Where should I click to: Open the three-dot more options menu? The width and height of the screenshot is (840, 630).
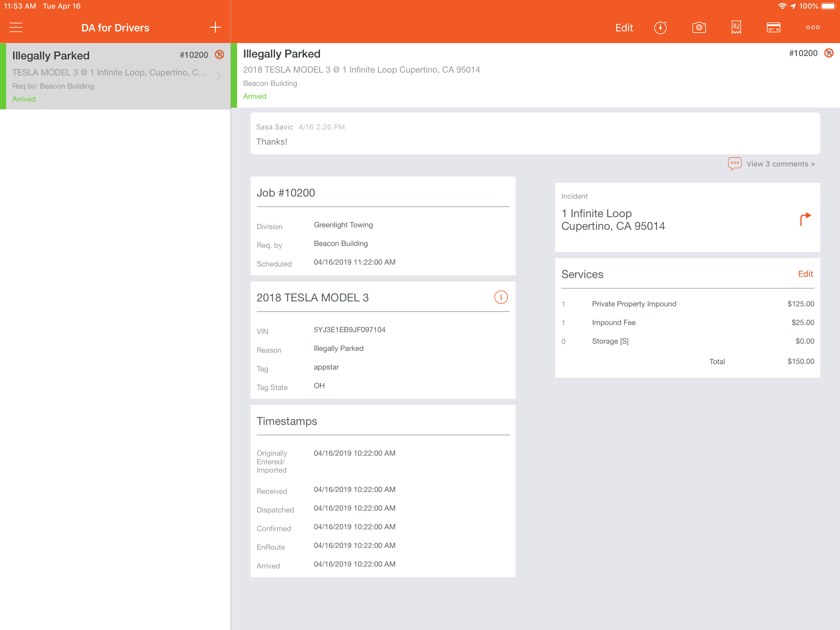(813, 27)
